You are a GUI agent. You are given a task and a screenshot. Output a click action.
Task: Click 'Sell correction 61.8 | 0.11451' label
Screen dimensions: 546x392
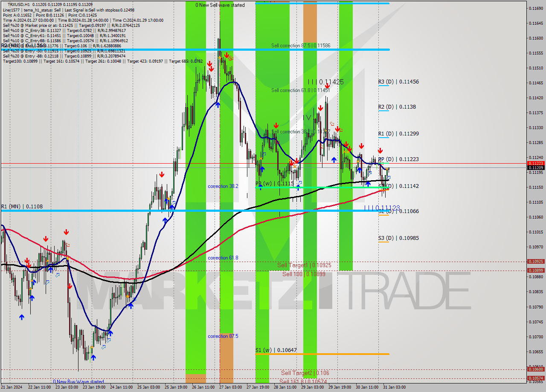pyautogui.click(x=301, y=90)
